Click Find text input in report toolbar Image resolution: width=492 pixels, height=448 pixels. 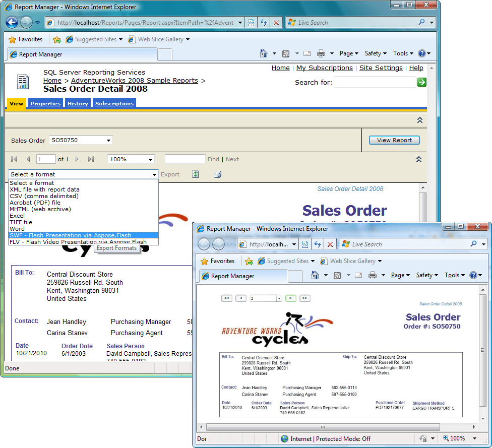pos(185,159)
